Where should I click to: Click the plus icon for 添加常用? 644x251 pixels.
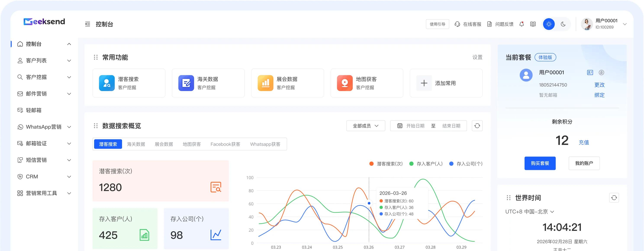[x=424, y=83]
